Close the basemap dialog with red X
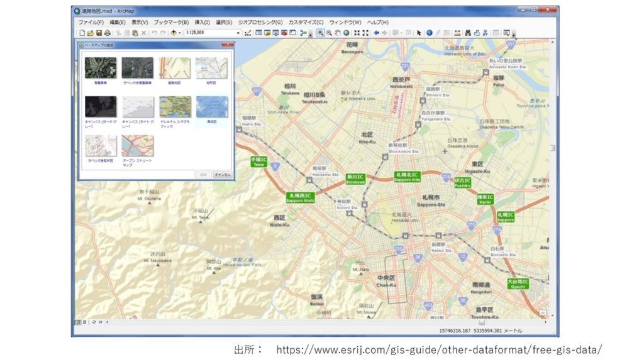This screenshot has height=362, width=644. point(227,45)
